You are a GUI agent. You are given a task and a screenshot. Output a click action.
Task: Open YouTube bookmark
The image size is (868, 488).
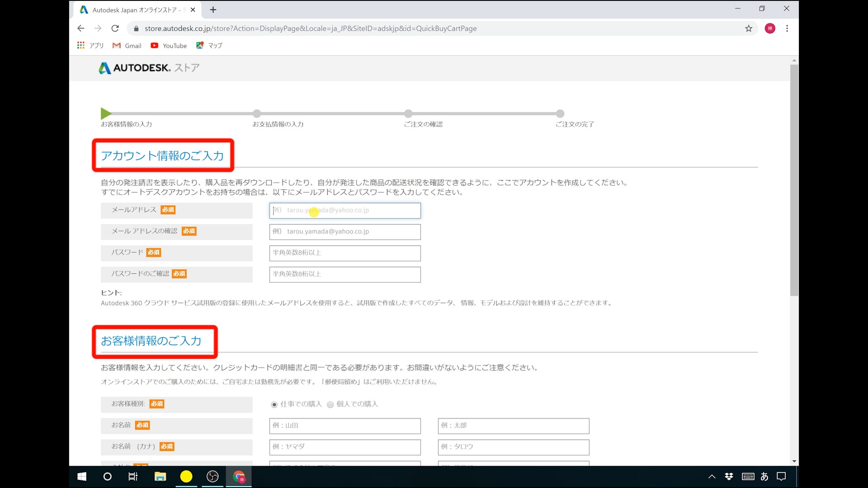point(169,46)
